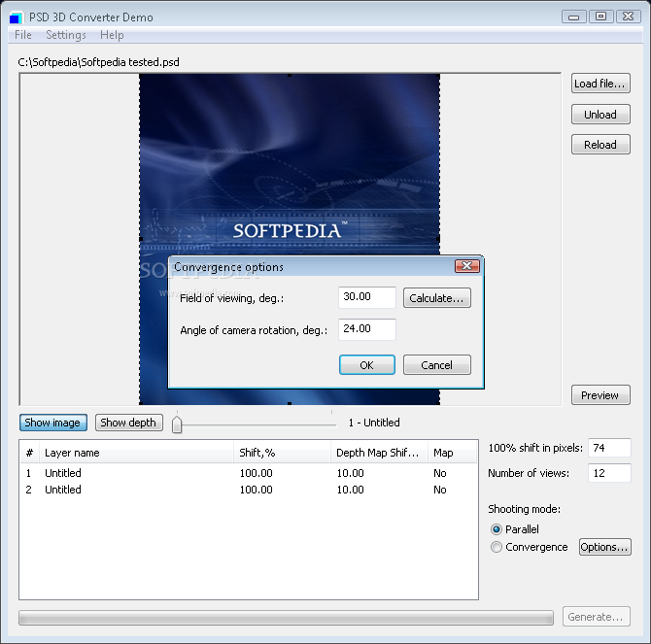Click the Preview button
Image resolution: width=651 pixels, height=644 pixels.
coord(600,395)
